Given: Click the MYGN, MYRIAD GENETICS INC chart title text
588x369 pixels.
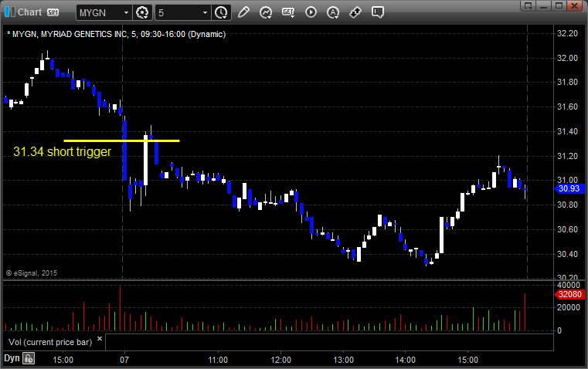Looking at the screenshot, I should coord(116,34).
